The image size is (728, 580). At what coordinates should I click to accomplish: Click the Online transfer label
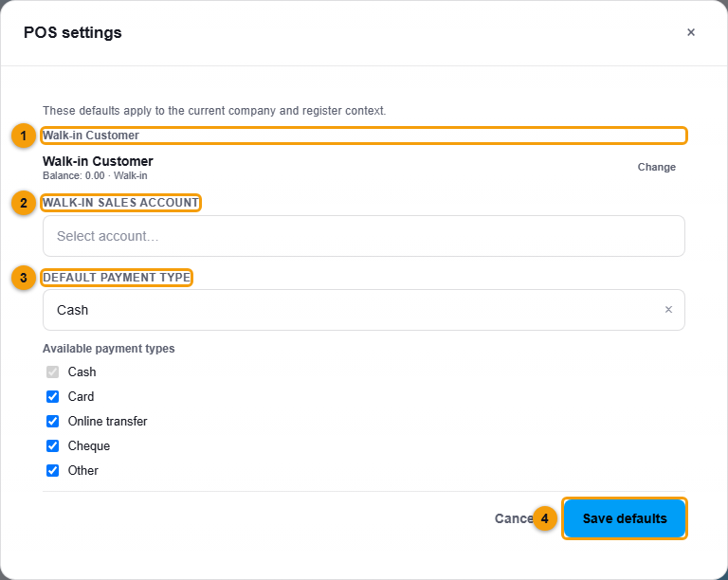107,421
